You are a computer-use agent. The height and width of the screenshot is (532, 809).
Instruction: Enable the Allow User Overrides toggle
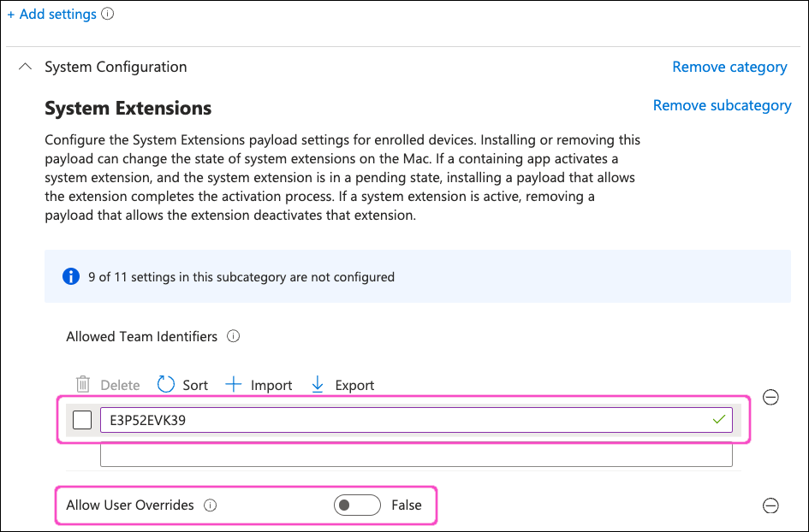tap(357, 505)
